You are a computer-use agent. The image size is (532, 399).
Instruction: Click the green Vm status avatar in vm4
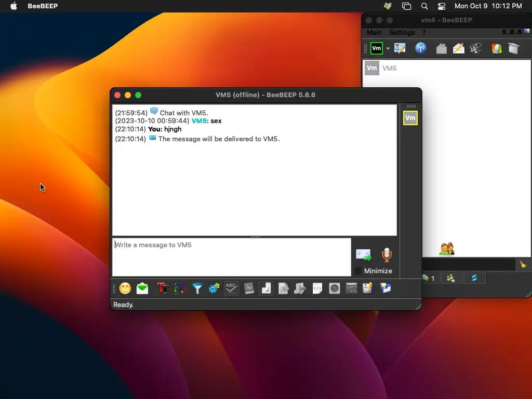coord(377,48)
